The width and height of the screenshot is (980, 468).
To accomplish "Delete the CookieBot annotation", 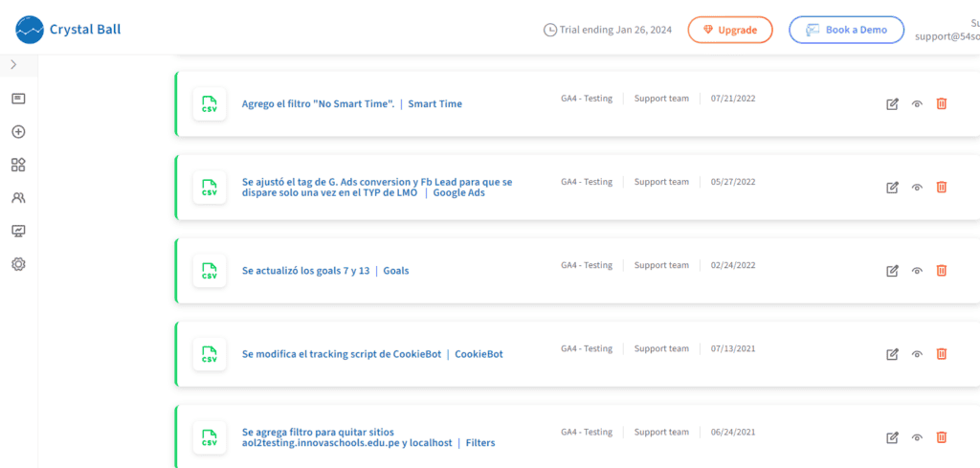I will pos(942,354).
